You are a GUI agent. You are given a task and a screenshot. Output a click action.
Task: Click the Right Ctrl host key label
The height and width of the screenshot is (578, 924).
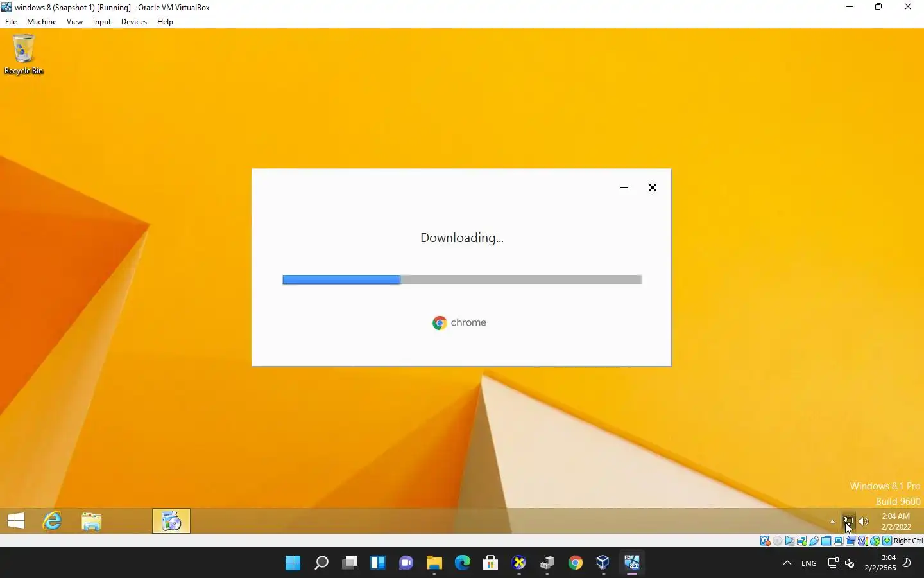[x=908, y=541]
